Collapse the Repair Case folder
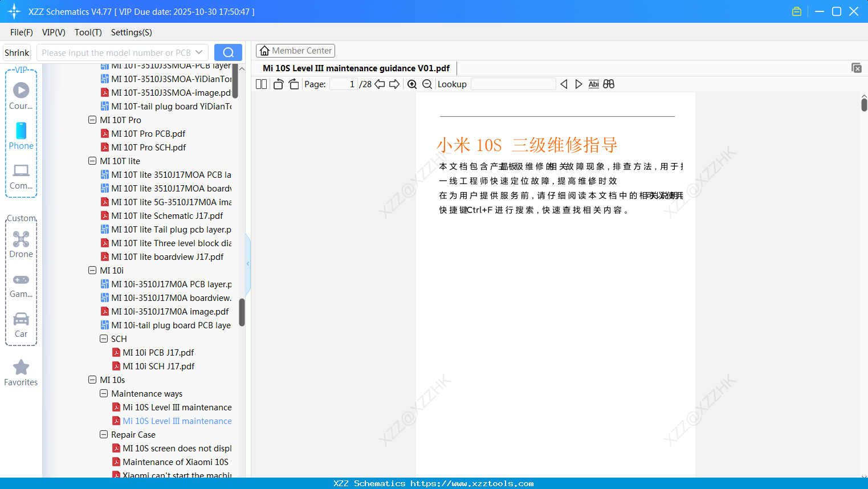868x489 pixels. (104, 434)
